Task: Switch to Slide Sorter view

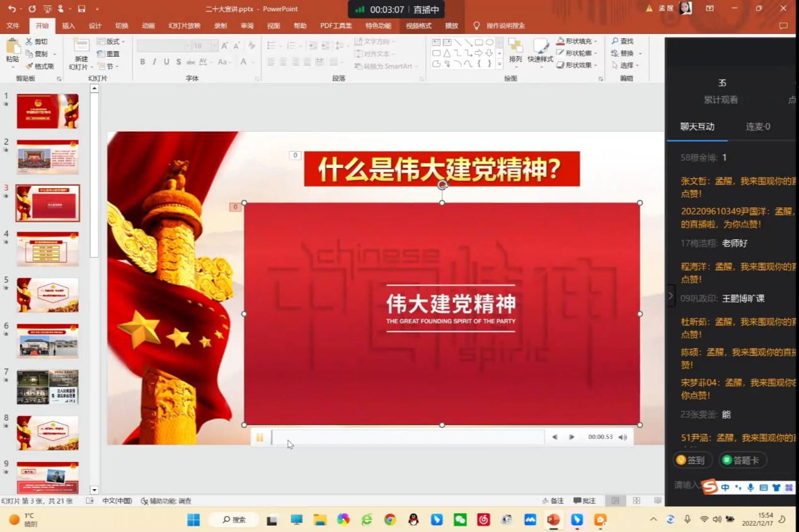Action: [x=636, y=501]
